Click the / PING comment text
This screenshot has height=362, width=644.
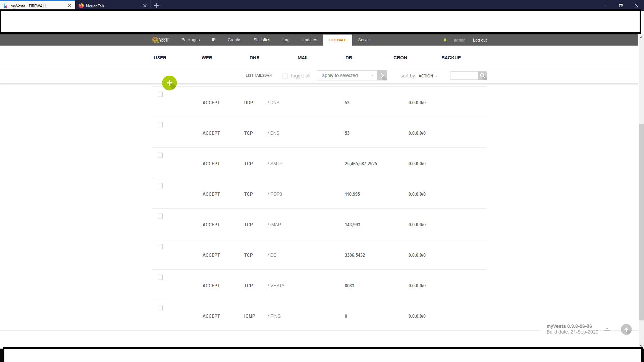(274, 316)
